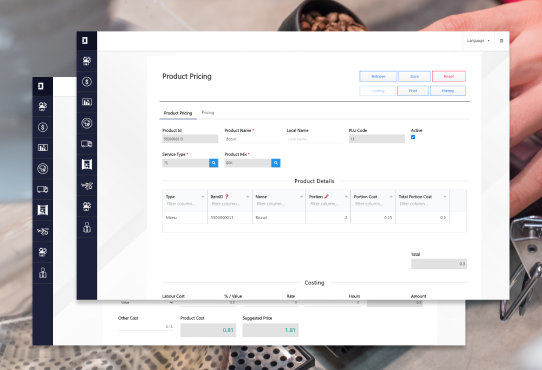Image resolution: width=542 pixels, height=370 pixels.
Task: Open the round pie icon in front window sidebar
Action: (x=87, y=123)
